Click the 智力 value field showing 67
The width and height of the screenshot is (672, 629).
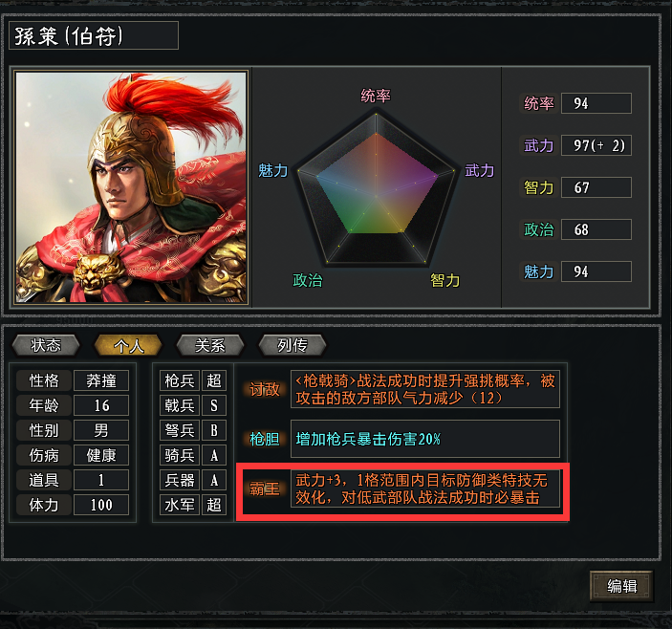596,187
